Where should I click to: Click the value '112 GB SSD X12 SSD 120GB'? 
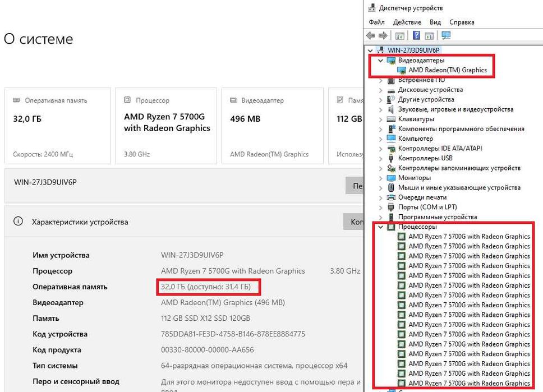coord(205,318)
